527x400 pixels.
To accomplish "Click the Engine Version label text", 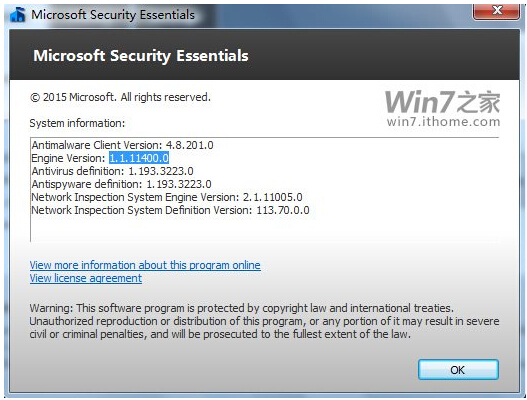I will coord(68,158).
